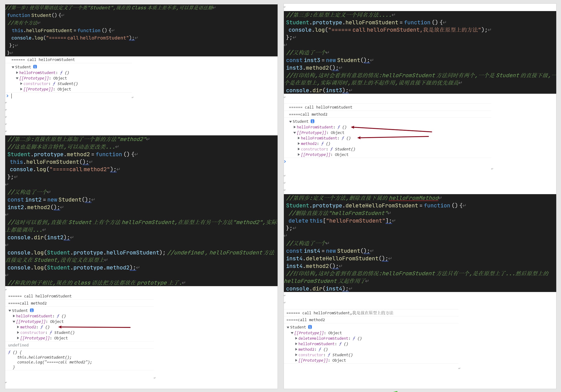Image resolution: width=561 pixels, height=392 pixels.
Task: Expand own helloFromStudent marked by upper red arrow
Action: pyautogui.click(x=295, y=127)
